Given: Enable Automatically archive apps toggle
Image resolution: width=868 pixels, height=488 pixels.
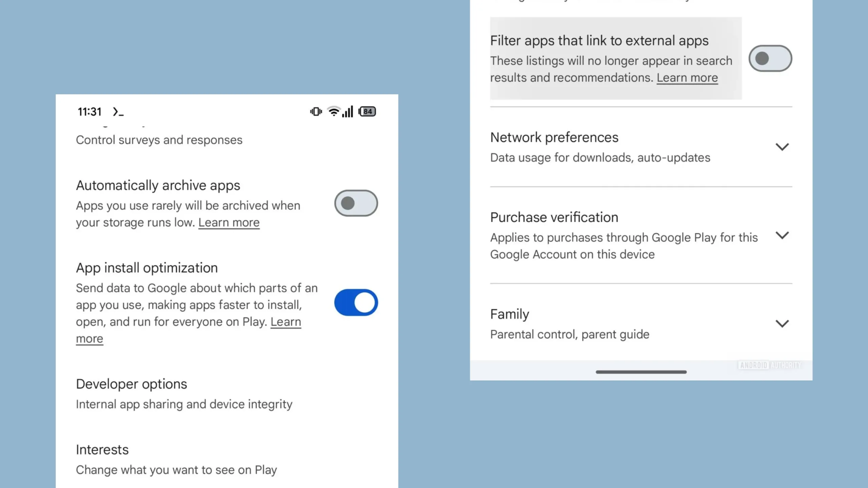Looking at the screenshot, I should [356, 203].
